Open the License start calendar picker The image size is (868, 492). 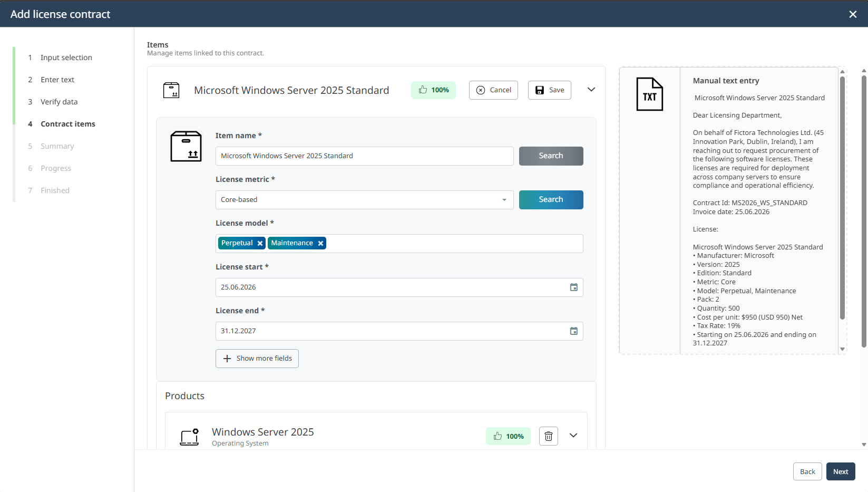[x=574, y=287]
